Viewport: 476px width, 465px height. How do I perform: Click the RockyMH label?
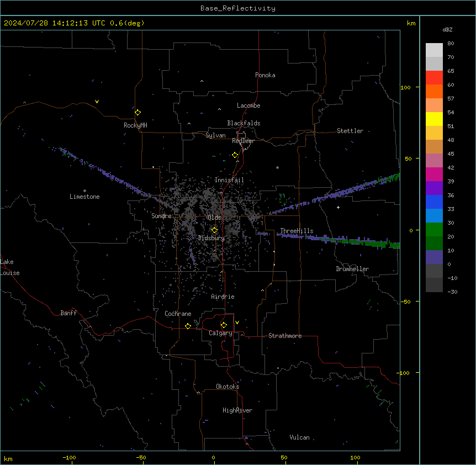(135, 125)
